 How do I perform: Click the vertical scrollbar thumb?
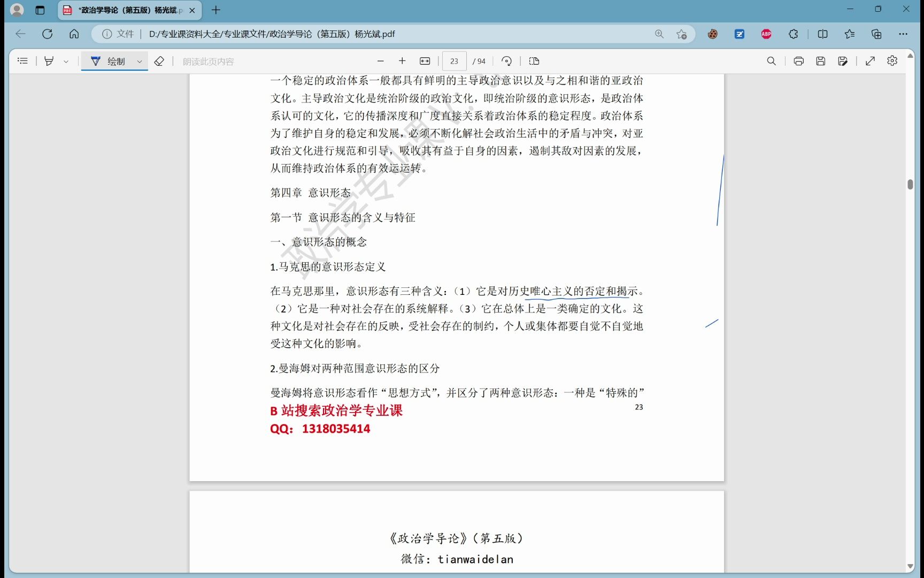(910, 184)
